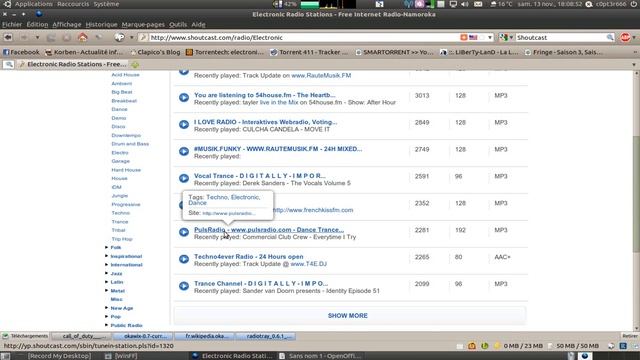Open the Facebook bookmark

(x=21, y=52)
